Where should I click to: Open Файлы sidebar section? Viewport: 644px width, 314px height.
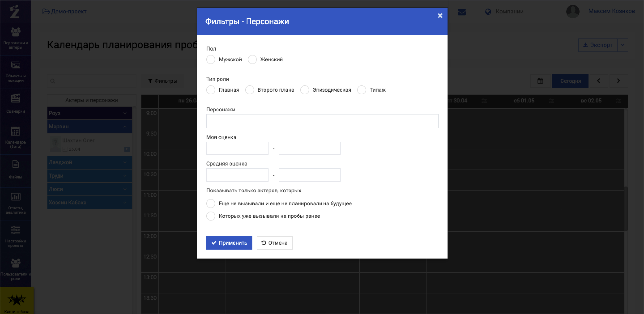tap(15, 170)
